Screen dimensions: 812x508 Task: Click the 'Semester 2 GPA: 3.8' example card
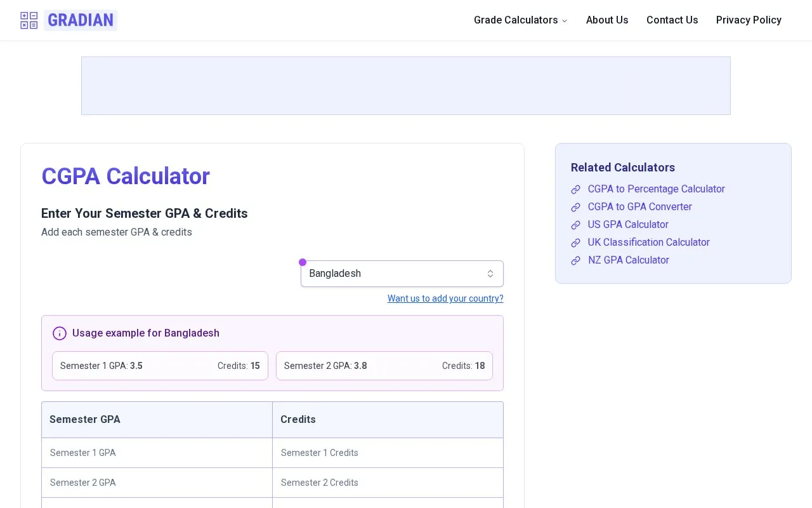(x=384, y=366)
